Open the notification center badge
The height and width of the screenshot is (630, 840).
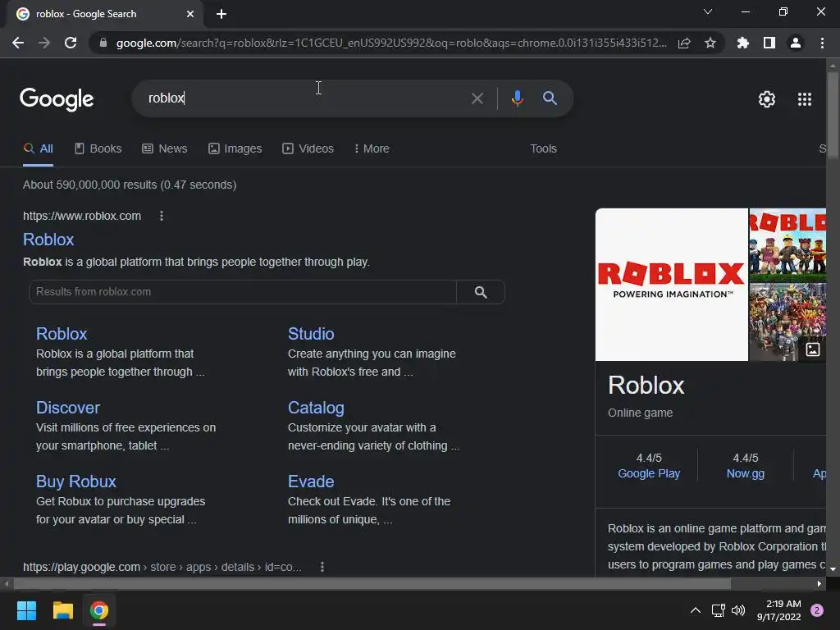817,610
